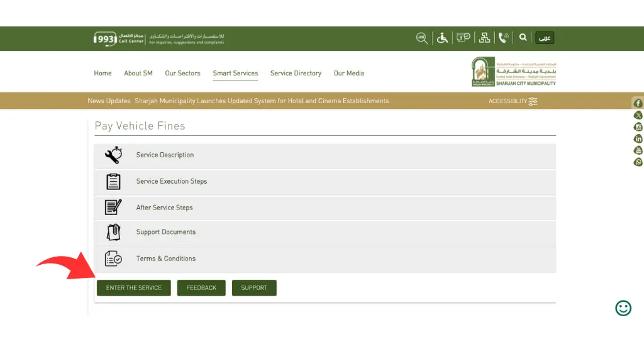Expand the Terms & Conditions section
The image size is (644, 351).
(x=325, y=259)
